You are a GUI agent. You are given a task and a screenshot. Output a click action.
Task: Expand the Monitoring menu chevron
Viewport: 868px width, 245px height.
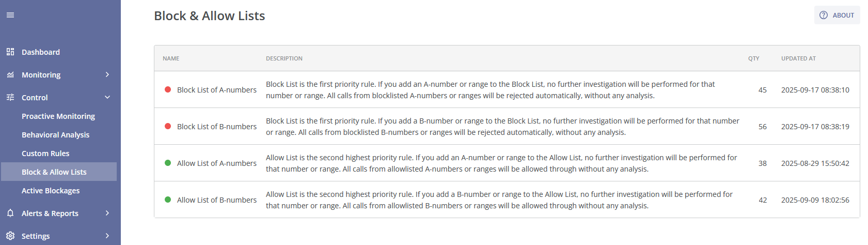point(107,74)
